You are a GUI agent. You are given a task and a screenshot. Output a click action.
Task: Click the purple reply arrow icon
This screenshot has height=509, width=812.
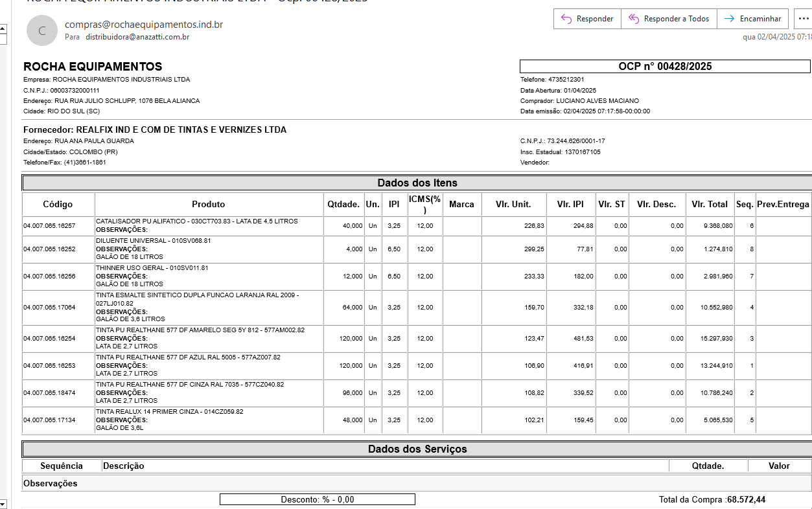click(x=566, y=19)
